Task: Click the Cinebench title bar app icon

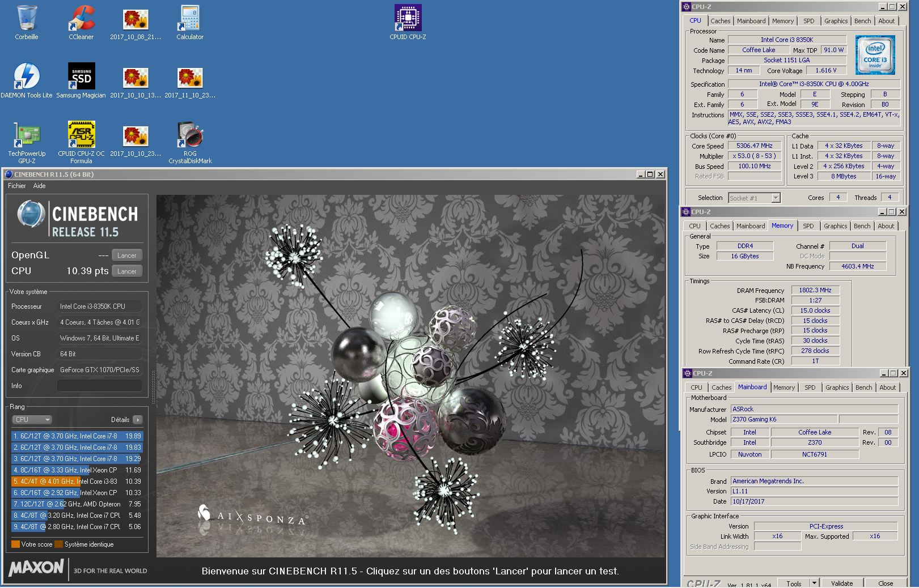Action: [9, 174]
